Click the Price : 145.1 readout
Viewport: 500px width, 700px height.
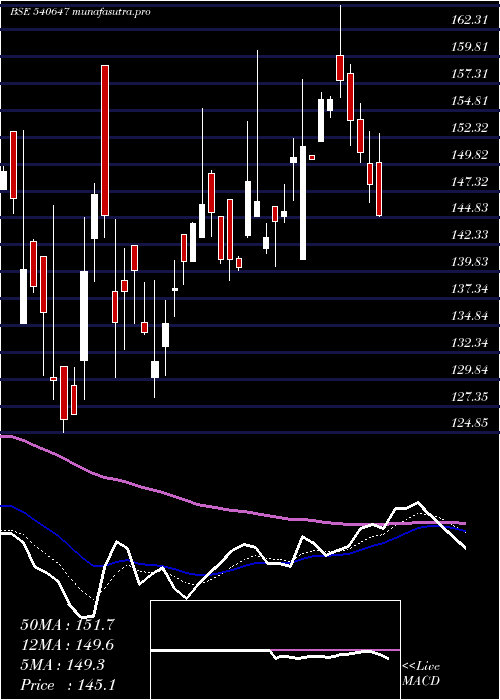pos(67,685)
